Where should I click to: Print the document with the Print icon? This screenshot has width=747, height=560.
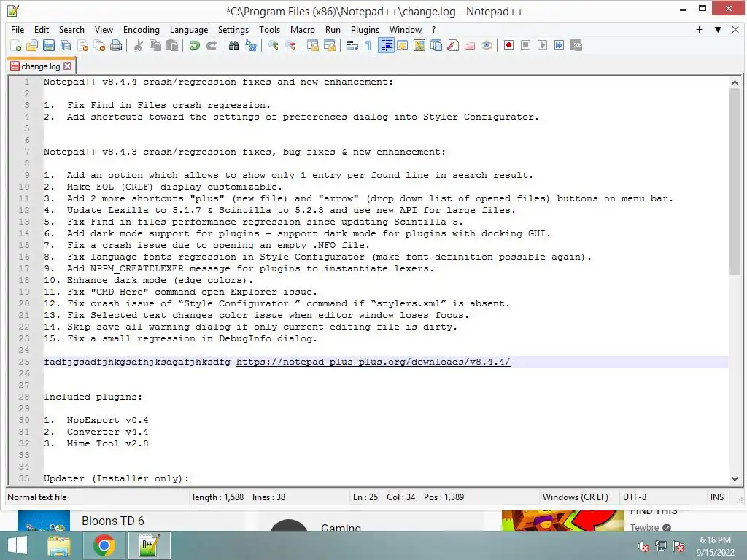point(116,45)
